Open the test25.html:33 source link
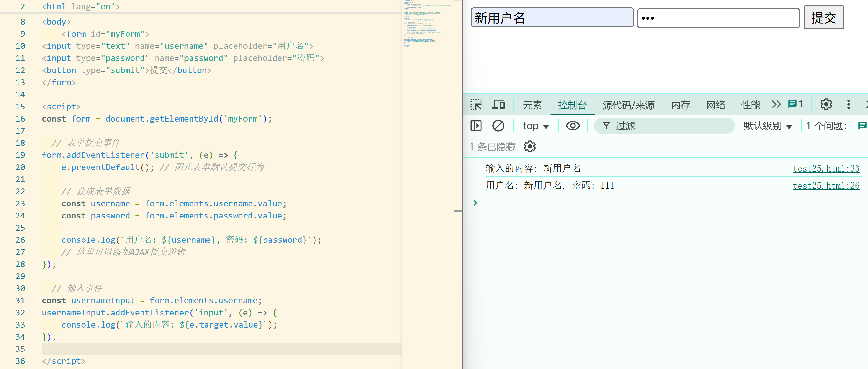The height and width of the screenshot is (369, 868). point(826,168)
